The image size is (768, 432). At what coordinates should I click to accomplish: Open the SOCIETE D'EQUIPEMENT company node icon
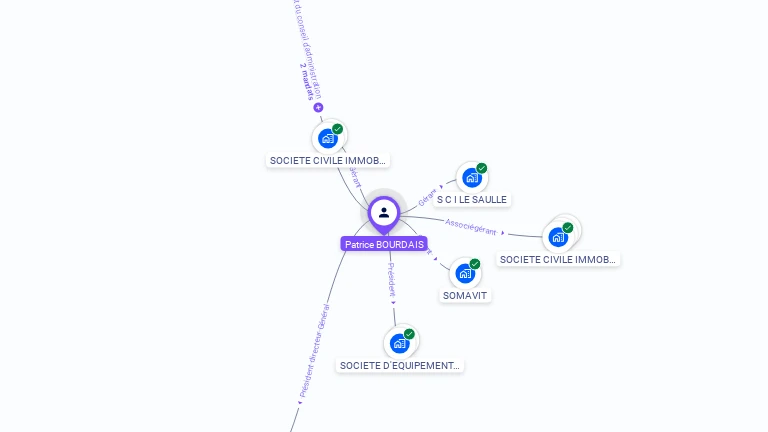400,343
